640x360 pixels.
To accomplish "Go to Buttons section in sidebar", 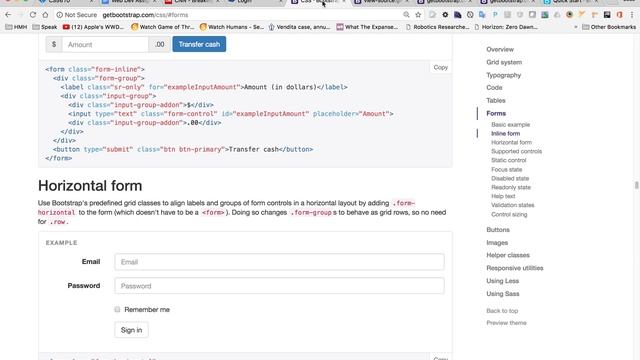I will click(x=498, y=230).
